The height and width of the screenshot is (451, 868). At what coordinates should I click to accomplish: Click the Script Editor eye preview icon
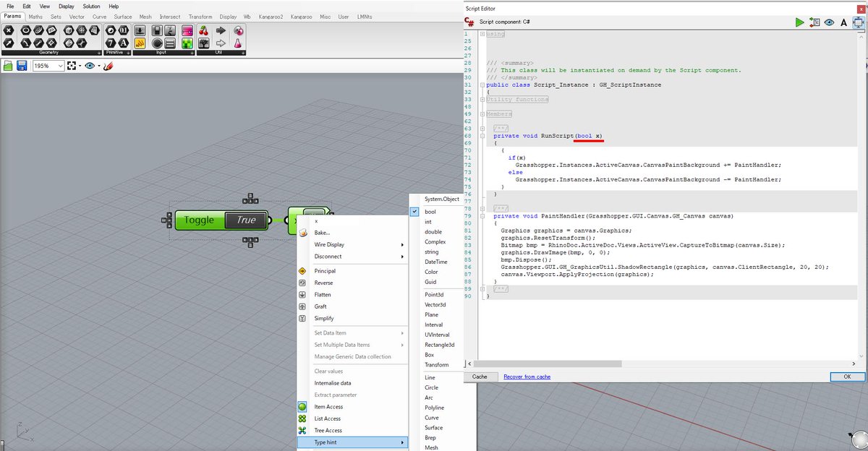829,22
